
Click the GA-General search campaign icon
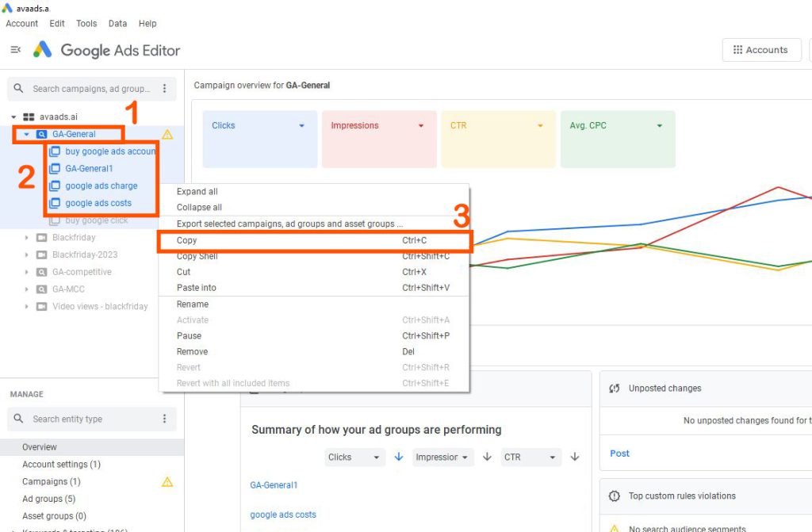click(x=41, y=134)
